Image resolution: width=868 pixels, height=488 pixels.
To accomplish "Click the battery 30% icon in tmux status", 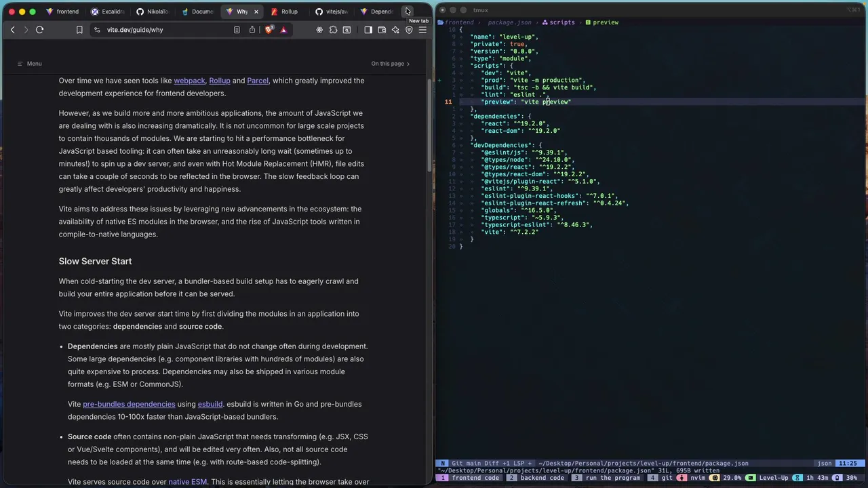I will (838, 478).
